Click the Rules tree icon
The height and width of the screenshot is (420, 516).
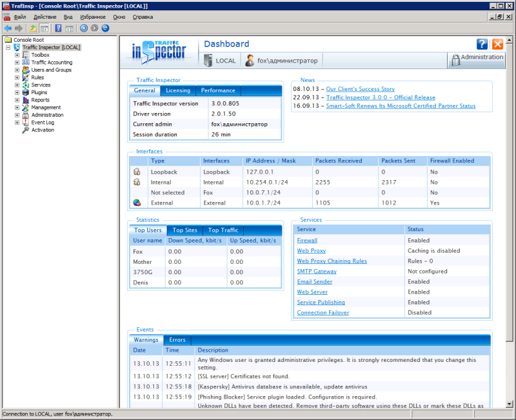pyautogui.click(x=26, y=77)
